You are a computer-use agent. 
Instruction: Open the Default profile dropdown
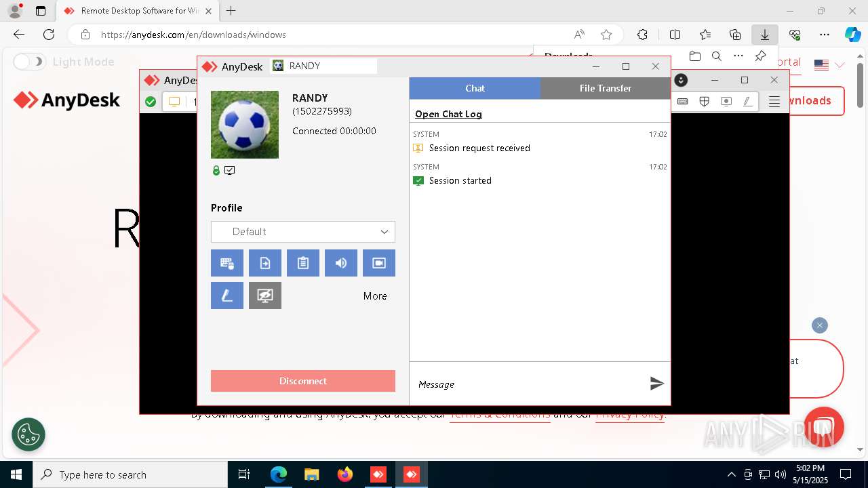[x=303, y=232]
